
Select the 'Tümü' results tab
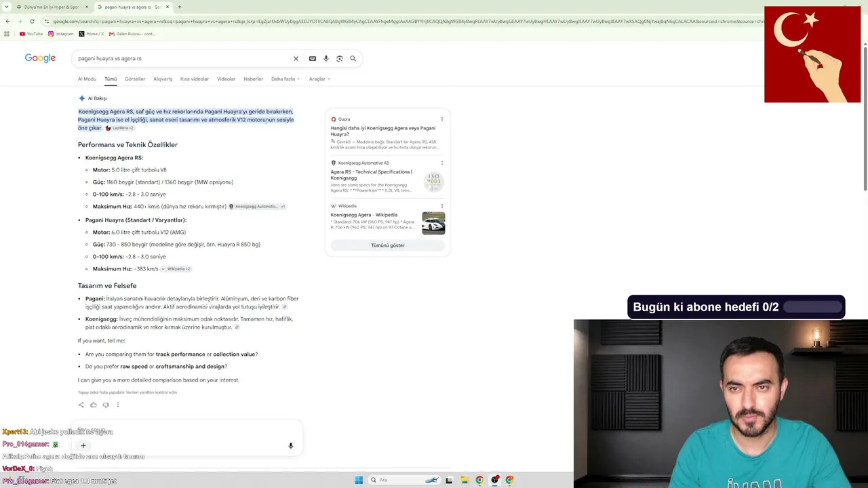pos(111,79)
